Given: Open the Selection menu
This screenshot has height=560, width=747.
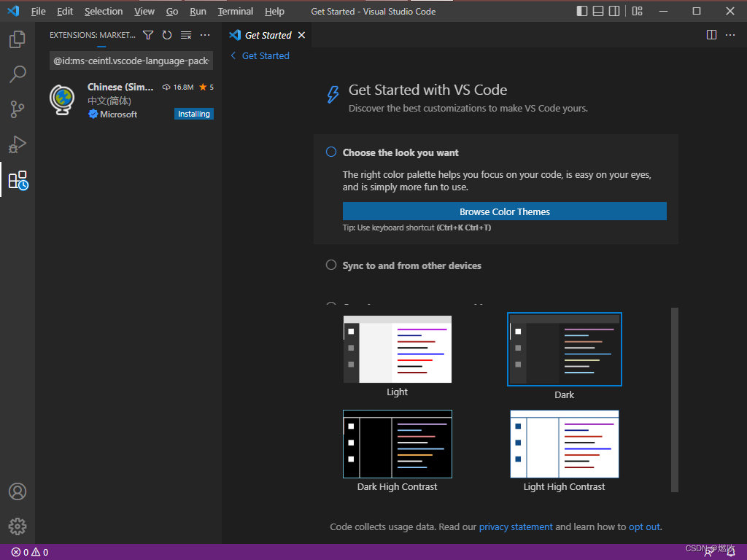Looking at the screenshot, I should (x=104, y=11).
